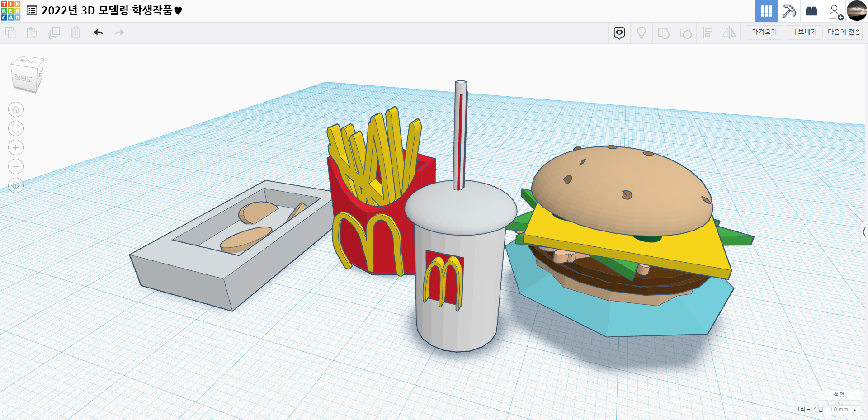Click the Fit all in view icon

coord(16,128)
